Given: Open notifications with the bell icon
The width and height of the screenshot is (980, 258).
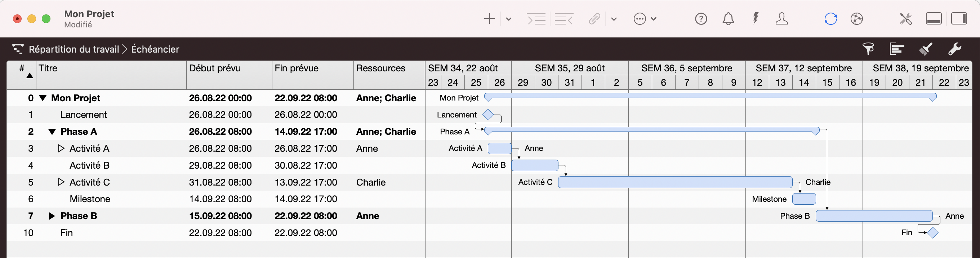Looking at the screenshot, I should pos(728,19).
